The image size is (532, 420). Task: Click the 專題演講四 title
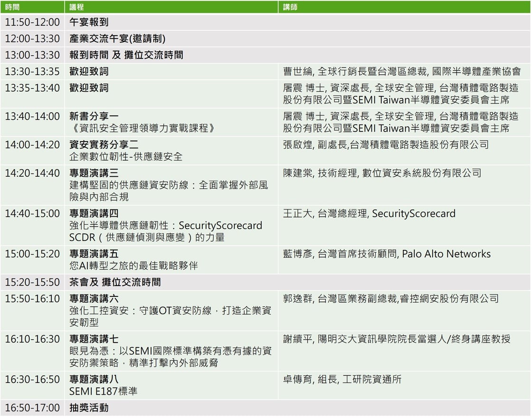(x=94, y=213)
